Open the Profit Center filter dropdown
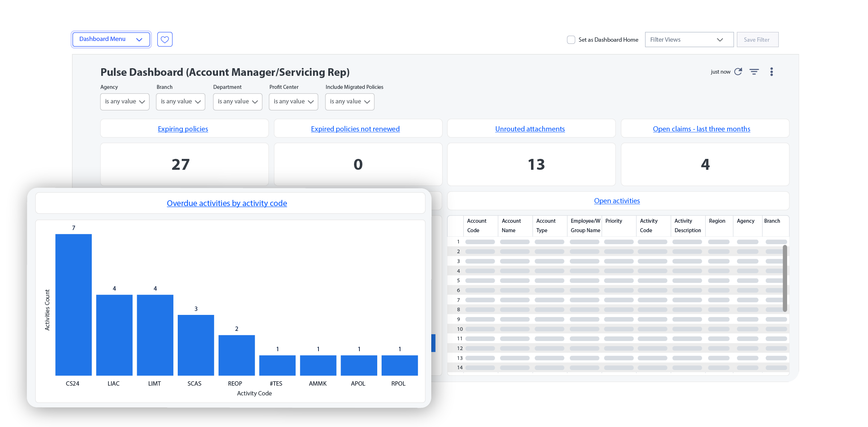 coord(293,102)
